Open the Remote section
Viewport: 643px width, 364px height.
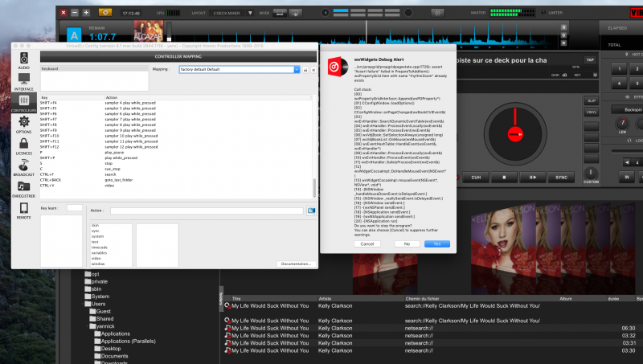24,211
